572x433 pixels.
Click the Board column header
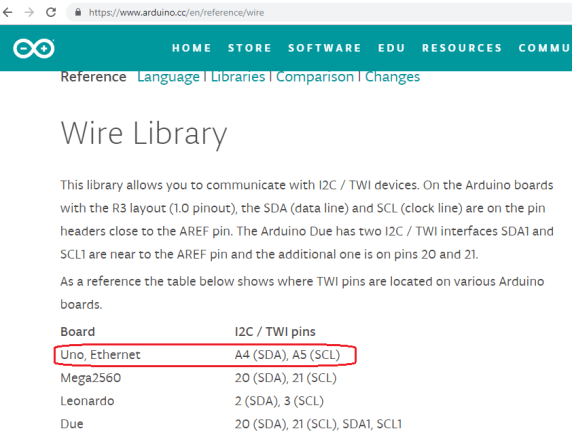coord(78,332)
